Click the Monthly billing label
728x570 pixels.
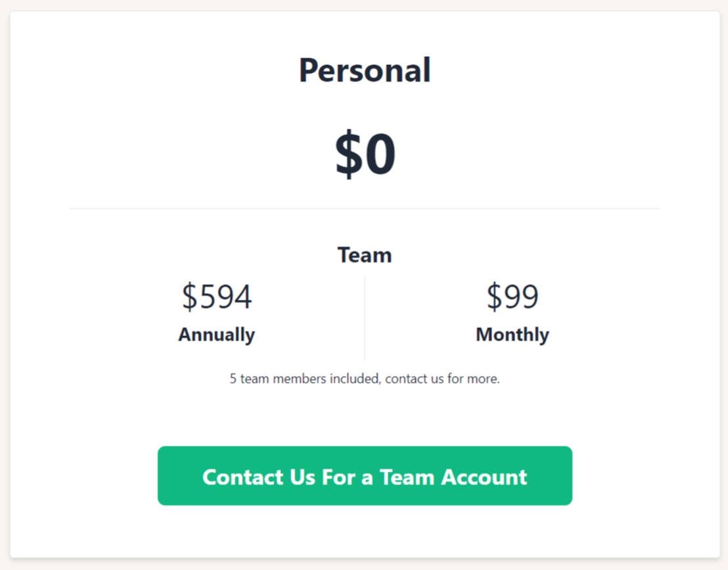coord(512,335)
